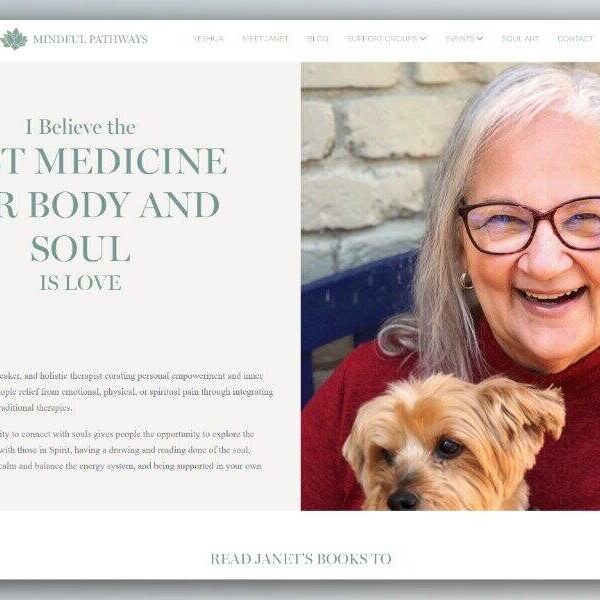The height and width of the screenshot is (600, 600).
Task: Click the "IS LOVE" subheading
Action: (81, 283)
